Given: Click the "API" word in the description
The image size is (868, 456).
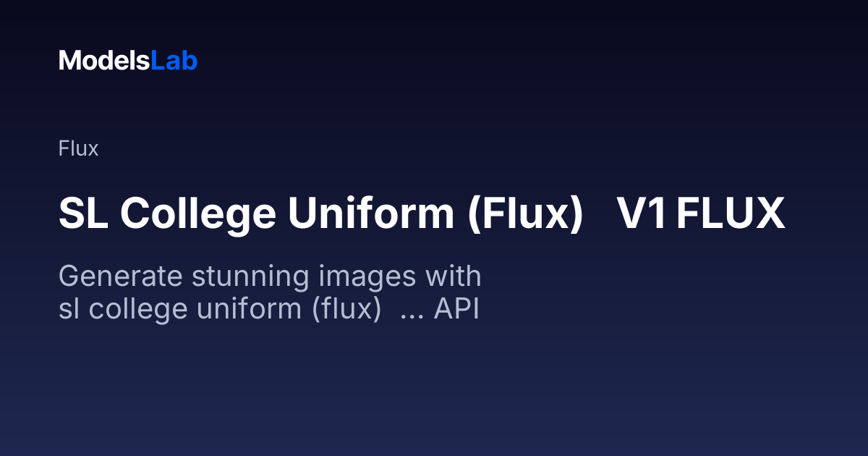Looking at the screenshot, I should pos(457,309).
